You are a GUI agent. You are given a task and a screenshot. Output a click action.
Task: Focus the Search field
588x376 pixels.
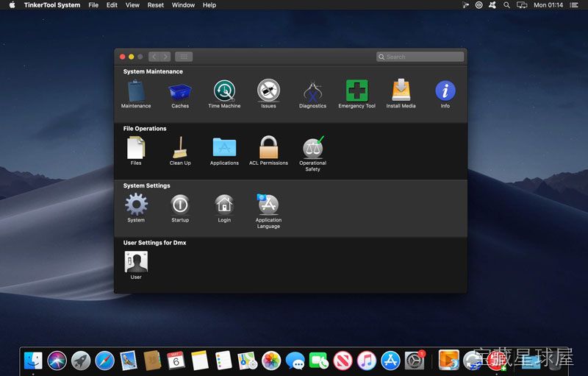coord(420,57)
